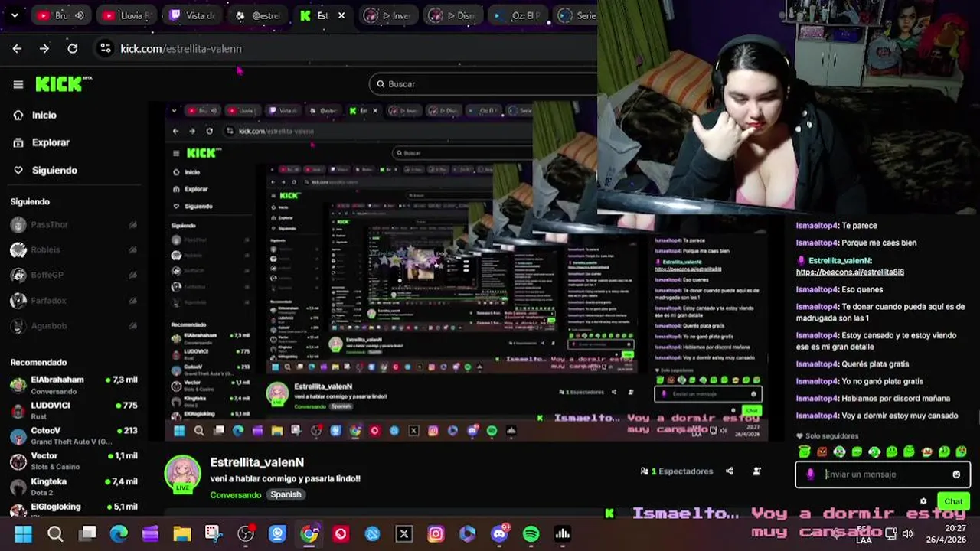The width and height of the screenshot is (980, 551).
Task: Open followed channel Farfadox
Action: (x=74, y=301)
